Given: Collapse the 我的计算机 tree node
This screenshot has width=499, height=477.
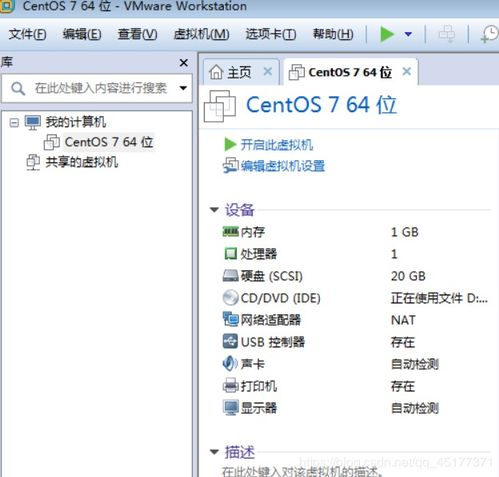Looking at the screenshot, I should click(x=14, y=123).
